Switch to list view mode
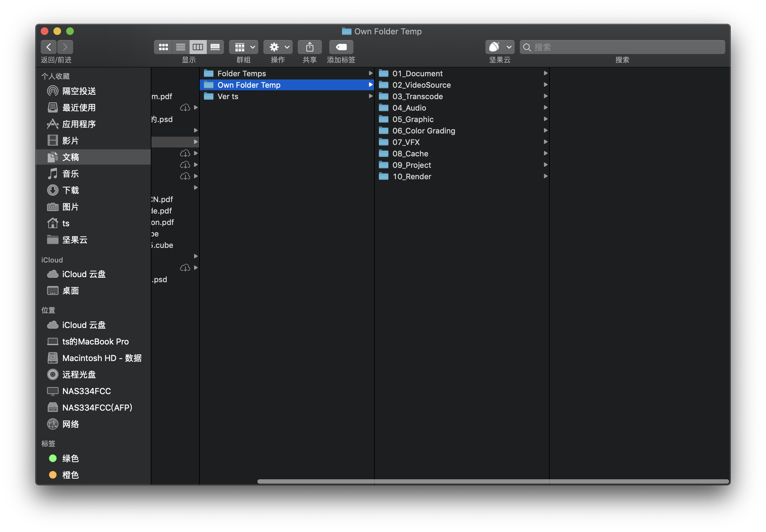 [180, 47]
